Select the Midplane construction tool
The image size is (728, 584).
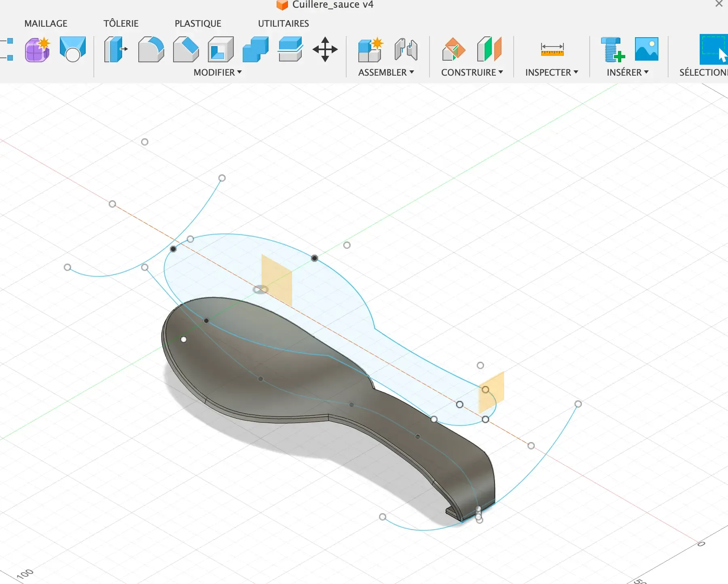489,49
